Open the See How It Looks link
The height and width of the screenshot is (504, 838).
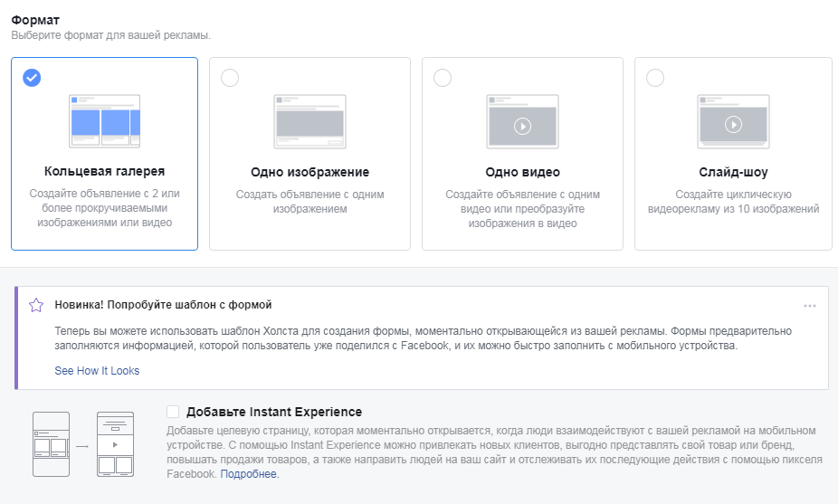97,371
